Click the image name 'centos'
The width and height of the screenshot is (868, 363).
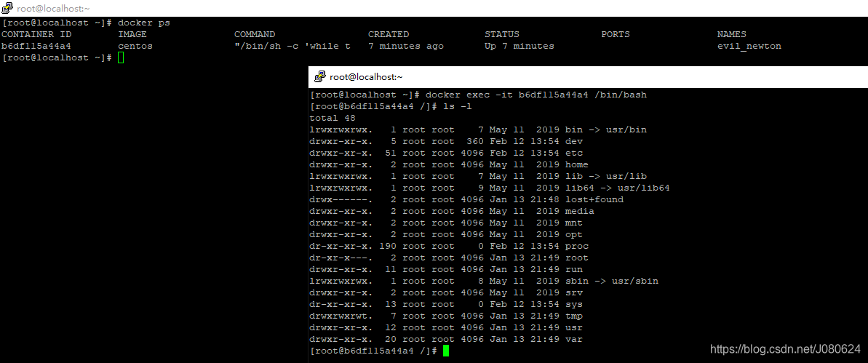coord(135,46)
